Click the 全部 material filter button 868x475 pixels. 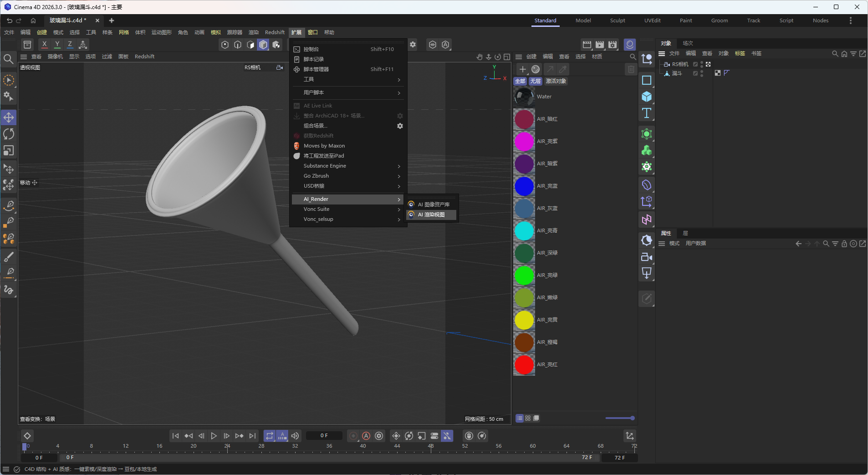point(520,81)
